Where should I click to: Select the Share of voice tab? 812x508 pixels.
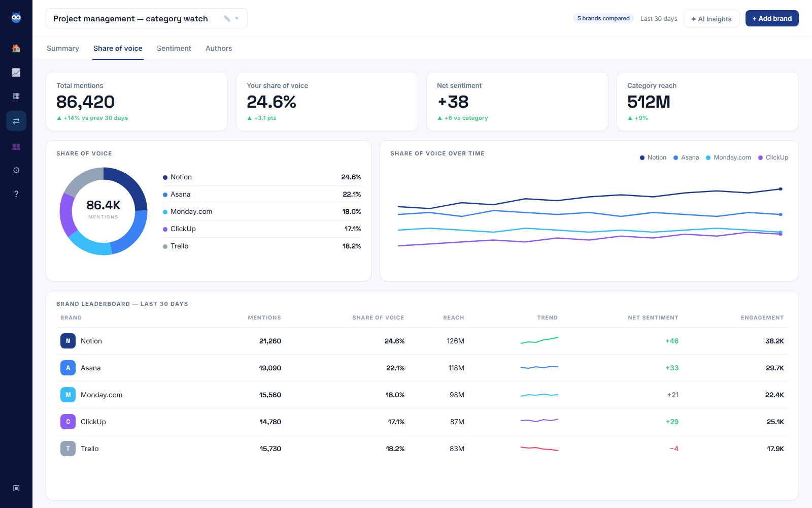118,48
